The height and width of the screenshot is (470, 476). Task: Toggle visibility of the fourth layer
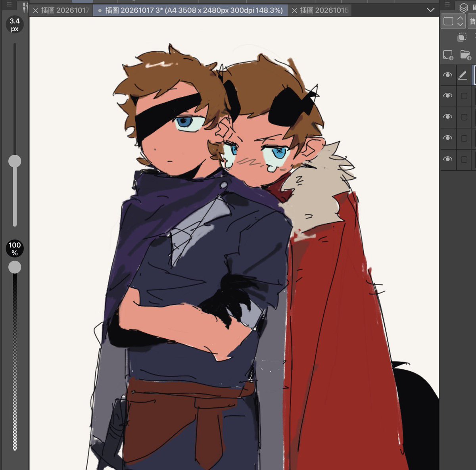(x=448, y=138)
